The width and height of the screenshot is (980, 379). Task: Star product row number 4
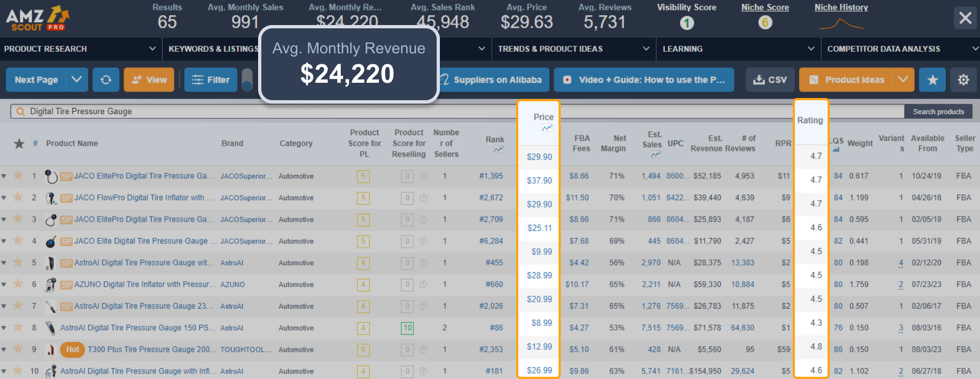tap(18, 240)
